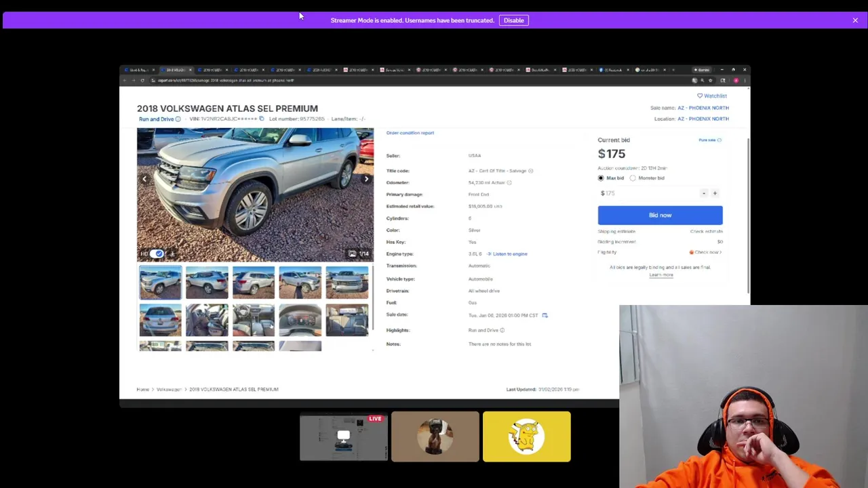Show Odometer info tooltip
This screenshot has height=488, width=868.
(x=509, y=182)
